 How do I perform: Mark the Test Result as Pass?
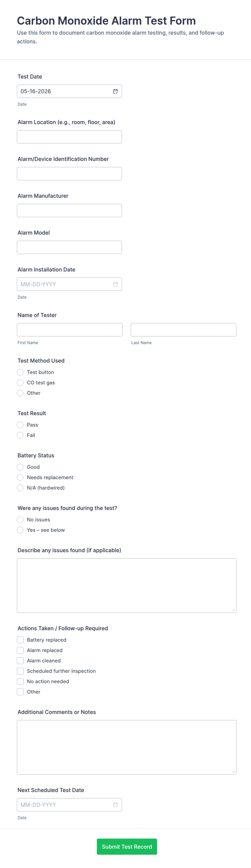coord(20,425)
